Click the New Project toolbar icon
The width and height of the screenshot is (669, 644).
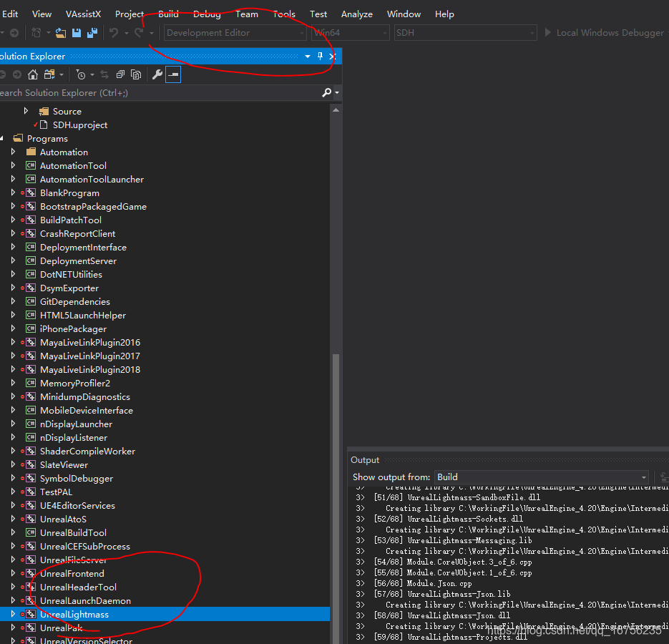[x=36, y=33]
